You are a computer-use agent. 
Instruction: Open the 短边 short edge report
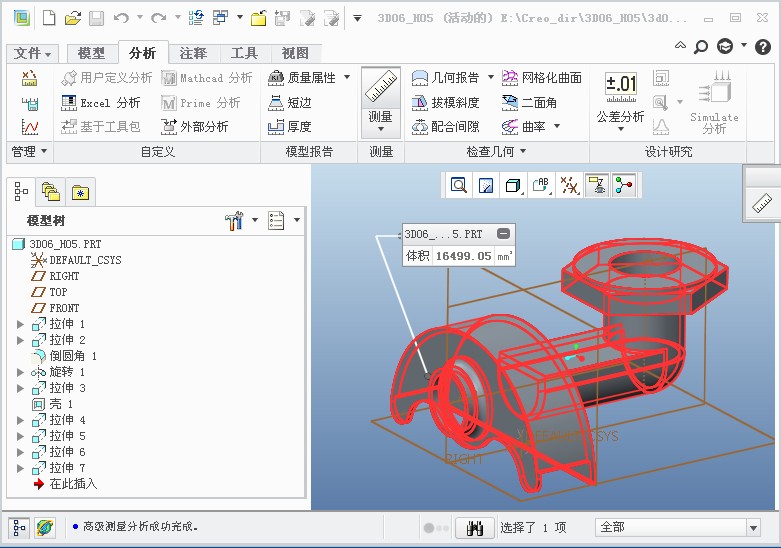(x=289, y=102)
